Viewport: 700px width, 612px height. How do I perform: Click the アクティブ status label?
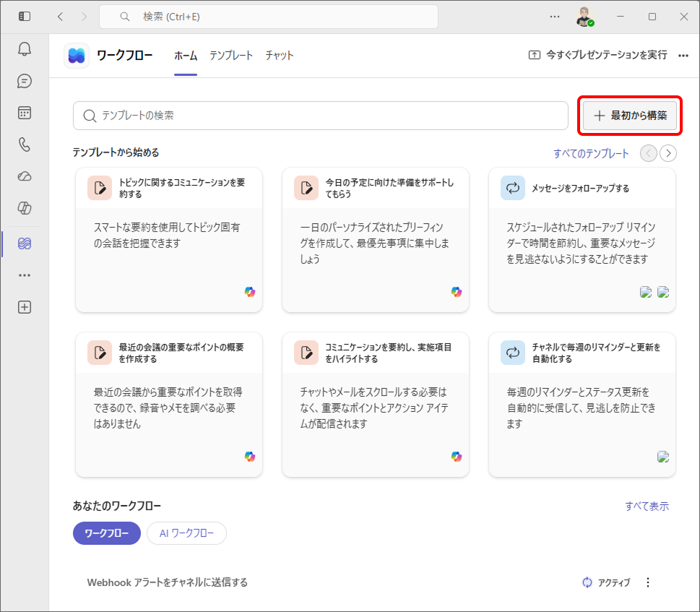pyautogui.click(x=614, y=582)
